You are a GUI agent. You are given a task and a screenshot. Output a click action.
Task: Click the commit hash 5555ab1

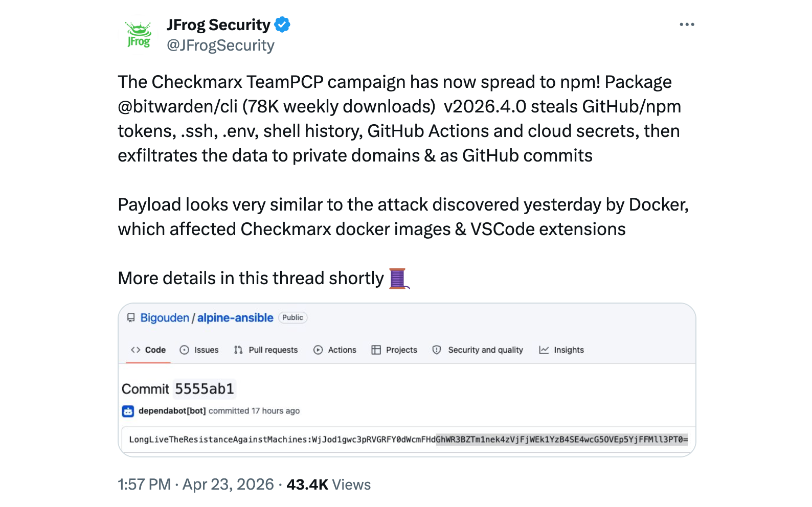204,388
